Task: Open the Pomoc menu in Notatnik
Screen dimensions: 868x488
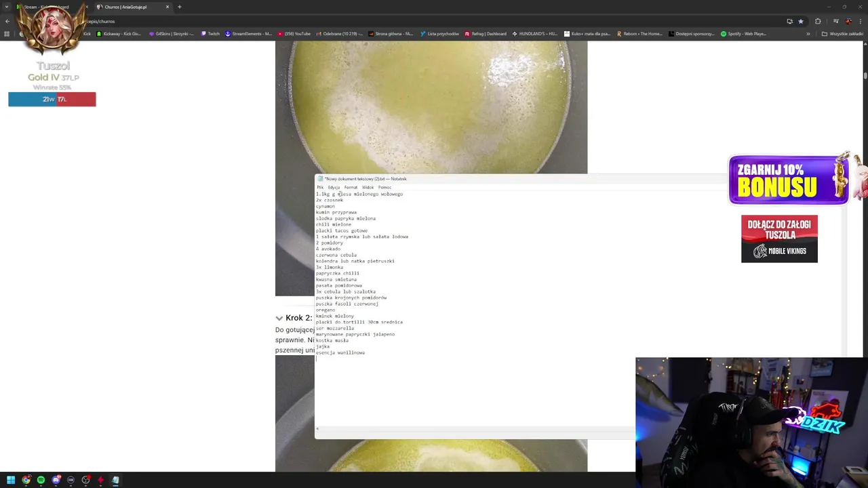Action: point(384,187)
